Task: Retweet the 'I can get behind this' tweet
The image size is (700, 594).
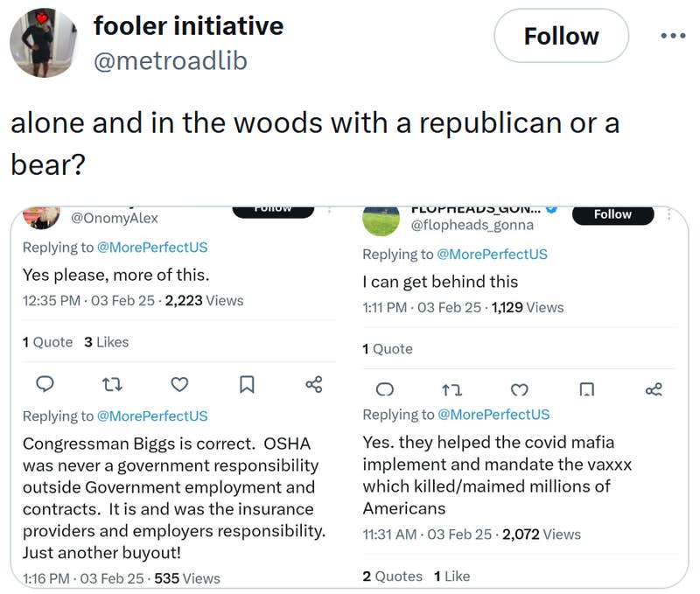Action: pos(451,389)
